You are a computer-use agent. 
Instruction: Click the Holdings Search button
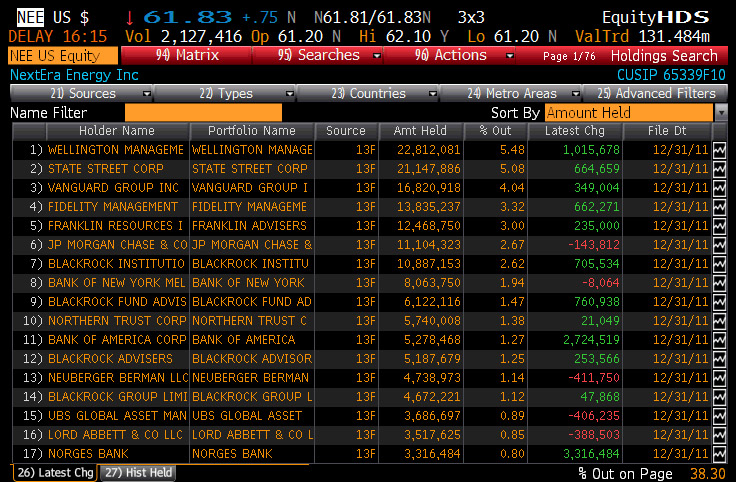click(664, 56)
